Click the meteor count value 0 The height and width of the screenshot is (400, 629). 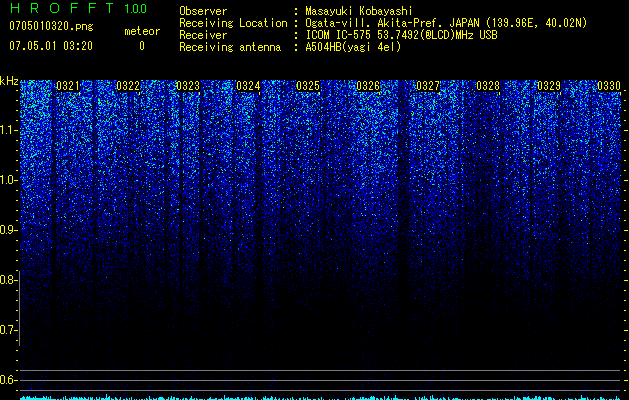(x=142, y=46)
